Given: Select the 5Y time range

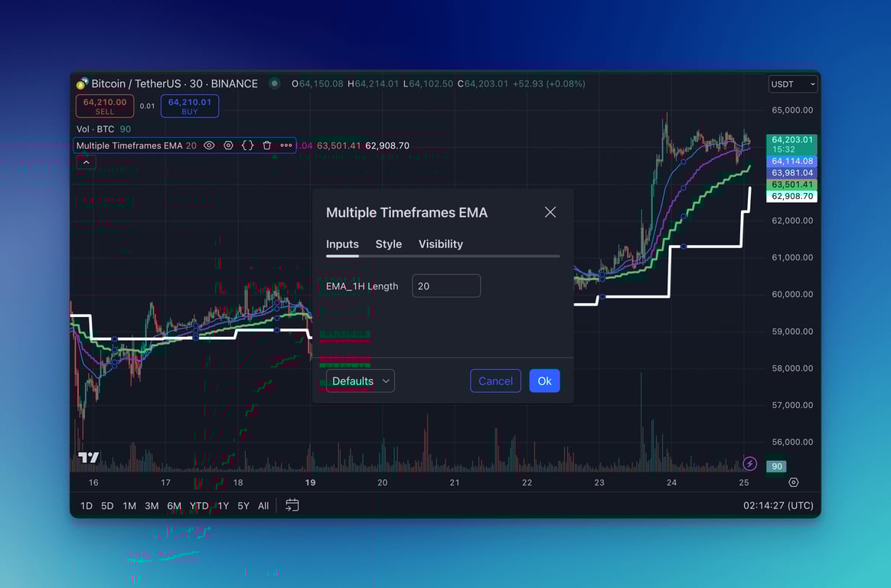Looking at the screenshot, I should click(243, 505).
